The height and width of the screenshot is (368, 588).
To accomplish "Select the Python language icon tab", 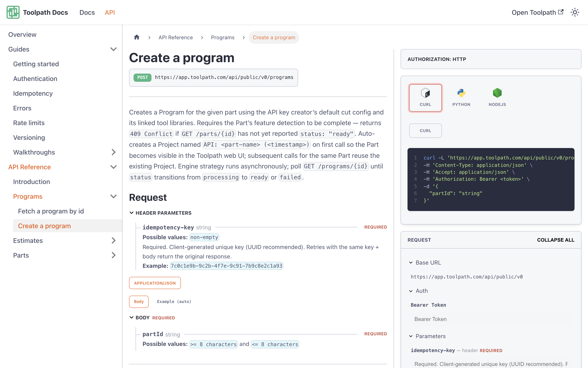I will tap(461, 98).
